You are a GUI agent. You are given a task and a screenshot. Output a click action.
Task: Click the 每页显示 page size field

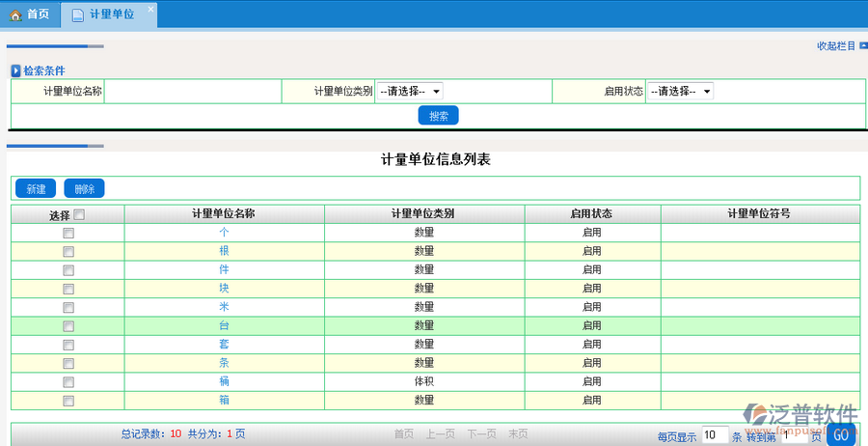[x=714, y=435]
